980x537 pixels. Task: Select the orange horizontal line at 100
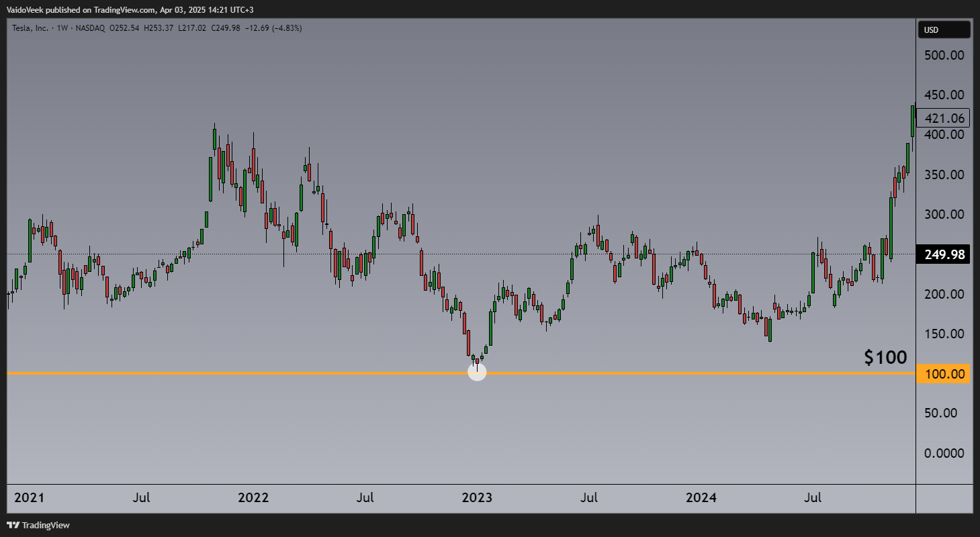click(461, 373)
